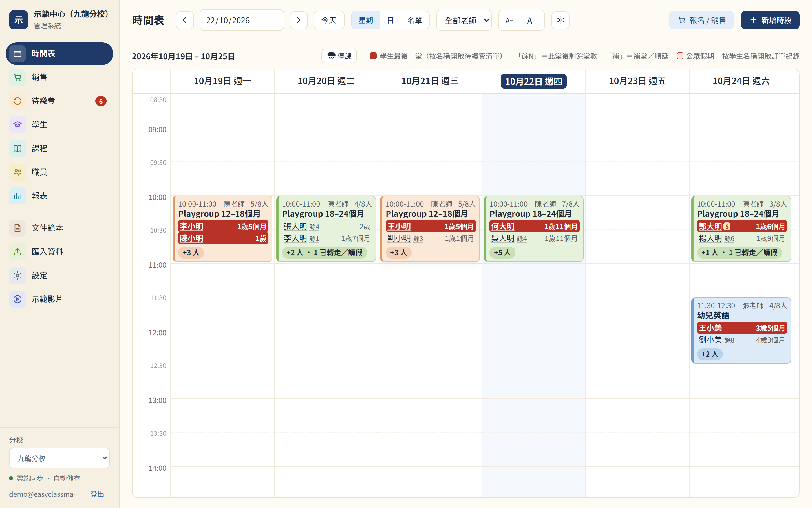This screenshot has width=812, height=508.
Task: Expand +5 人 in Thursday Playgroup class
Action: 502,252
